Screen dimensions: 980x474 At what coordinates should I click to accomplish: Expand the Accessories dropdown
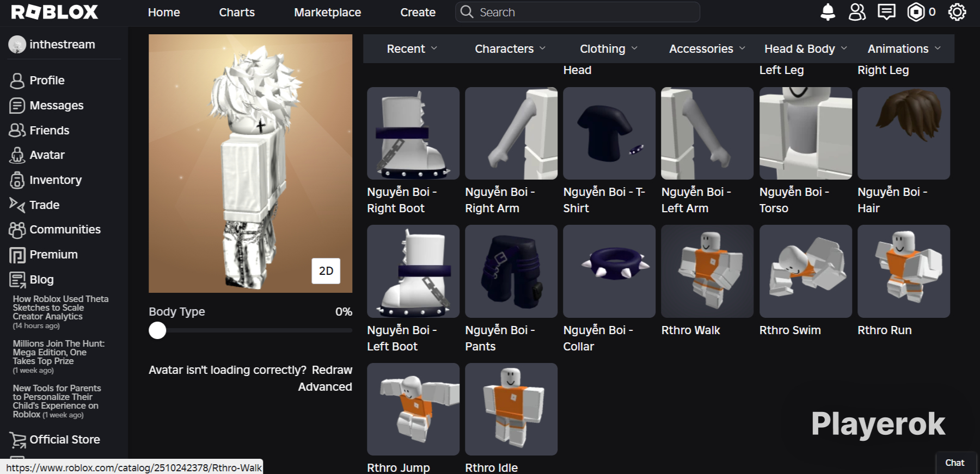click(707, 49)
